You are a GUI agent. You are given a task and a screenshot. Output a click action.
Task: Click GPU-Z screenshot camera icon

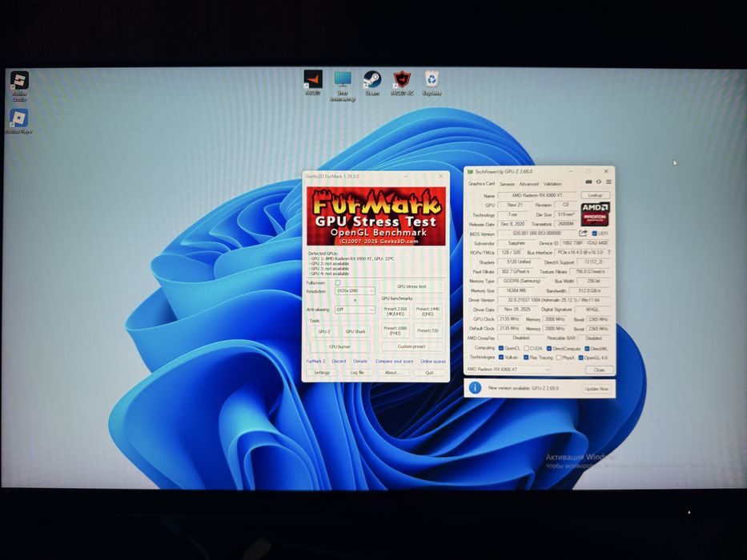588,182
